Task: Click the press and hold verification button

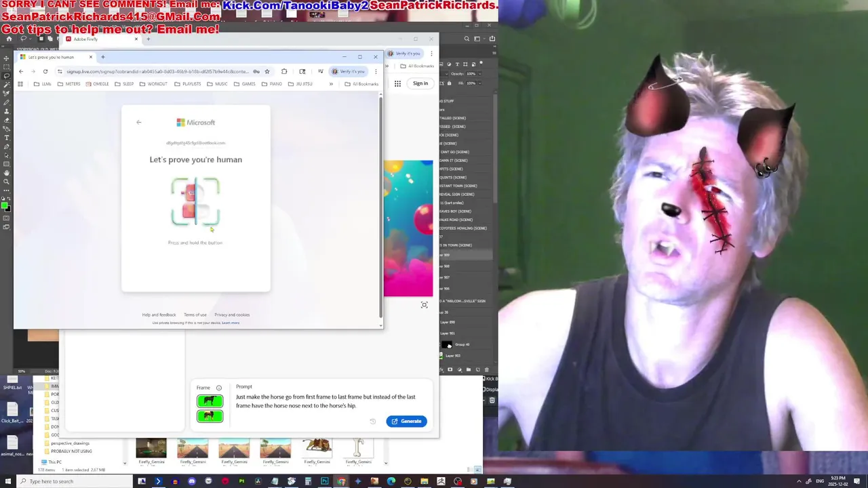Action: [x=195, y=202]
